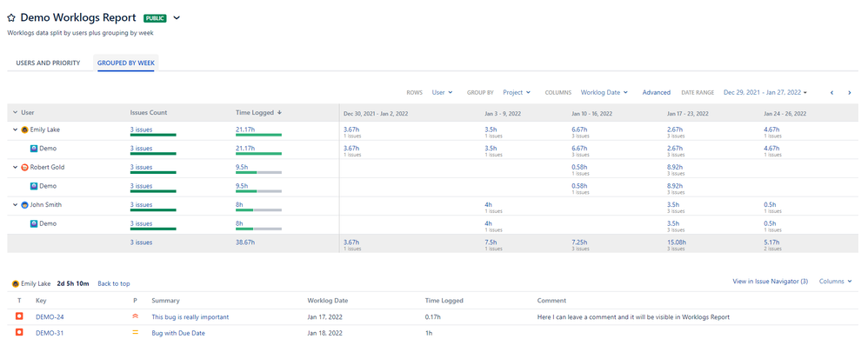Click John Smith's avatar icon
Image resolution: width=868 pixels, height=339 pixels.
pos(24,204)
